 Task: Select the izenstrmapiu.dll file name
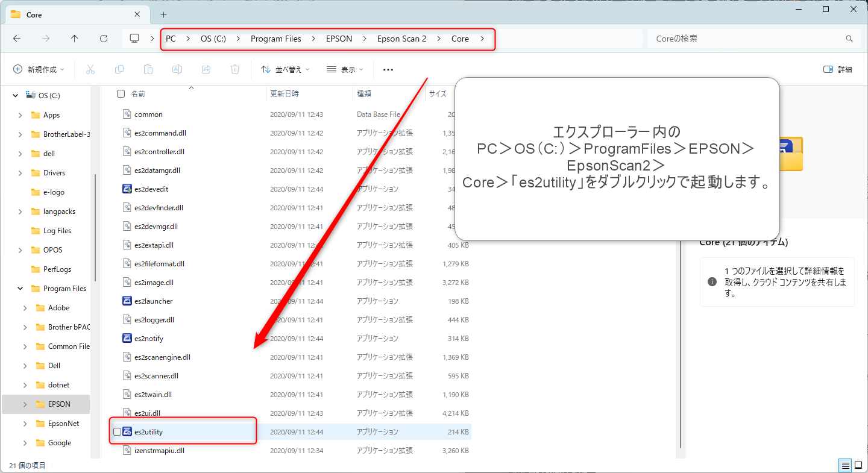click(160, 450)
